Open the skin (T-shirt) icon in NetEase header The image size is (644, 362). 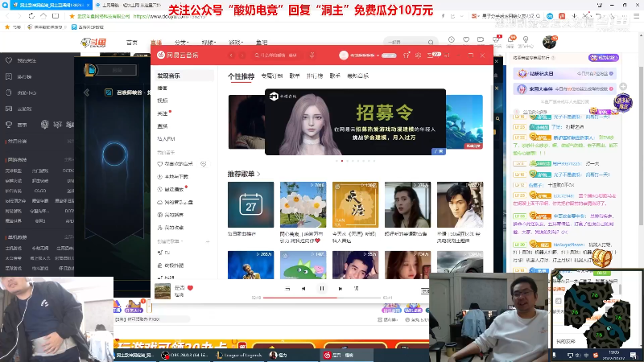407,55
